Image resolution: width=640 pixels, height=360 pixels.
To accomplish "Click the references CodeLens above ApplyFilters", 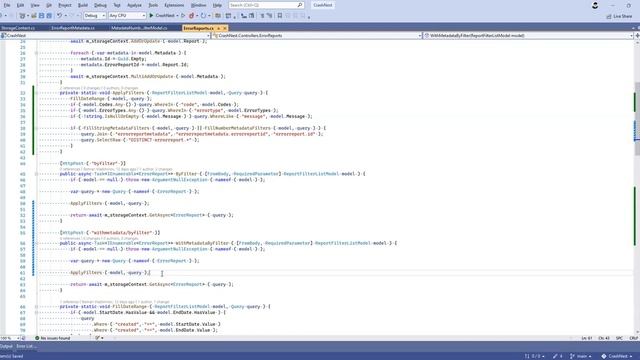I will coord(99,88).
